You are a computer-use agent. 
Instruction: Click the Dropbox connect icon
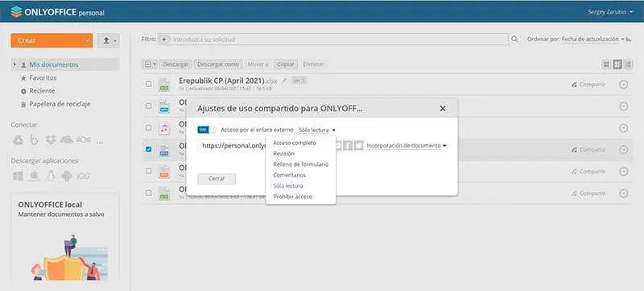coord(51,140)
